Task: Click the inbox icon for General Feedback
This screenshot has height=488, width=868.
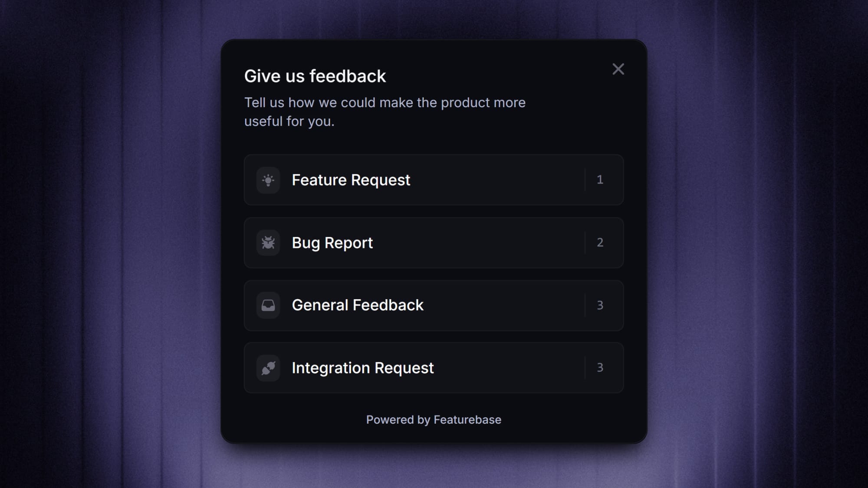Action: click(268, 305)
